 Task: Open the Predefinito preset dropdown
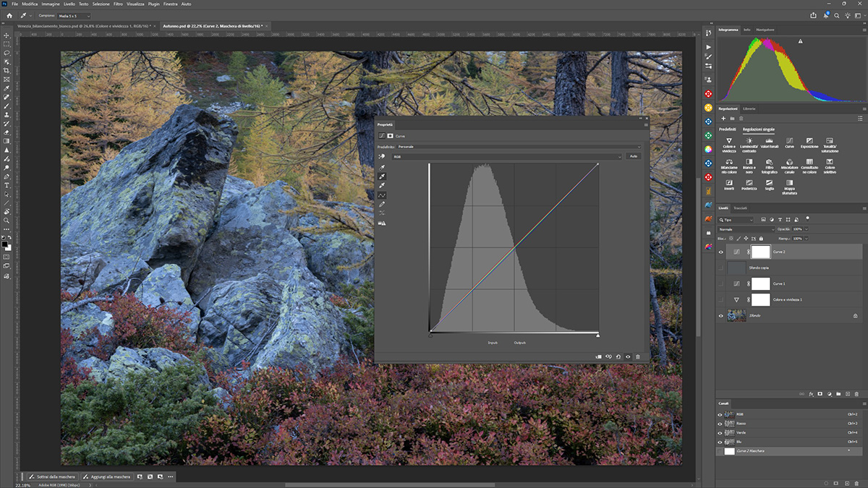click(519, 147)
